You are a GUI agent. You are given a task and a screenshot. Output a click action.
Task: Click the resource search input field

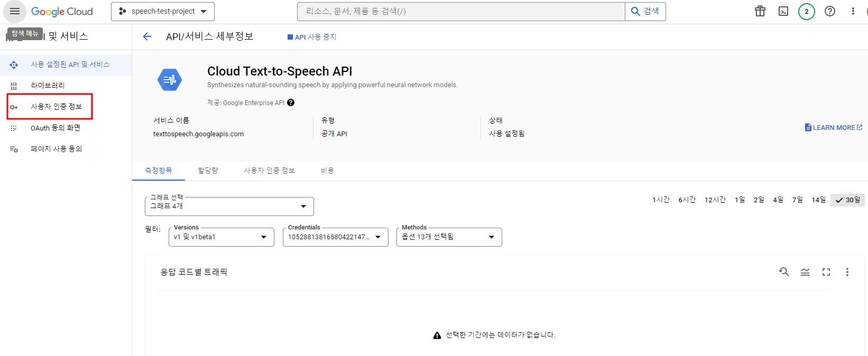click(461, 11)
